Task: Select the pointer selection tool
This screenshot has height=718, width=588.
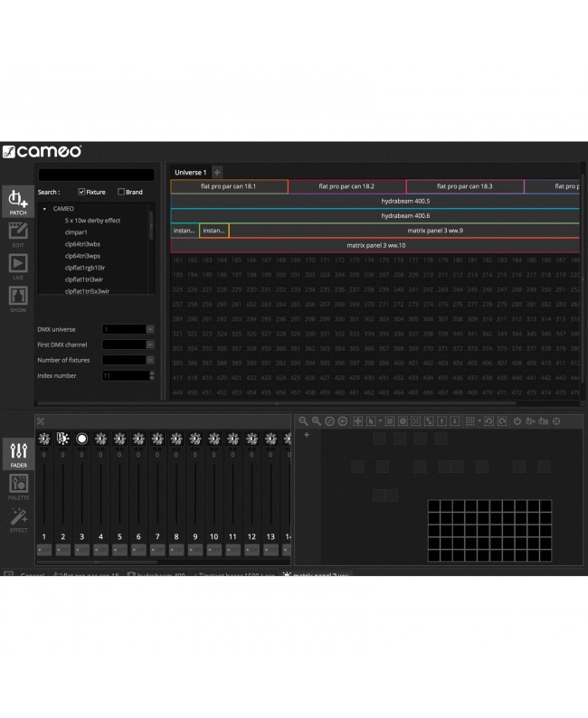Action: coord(371,421)
